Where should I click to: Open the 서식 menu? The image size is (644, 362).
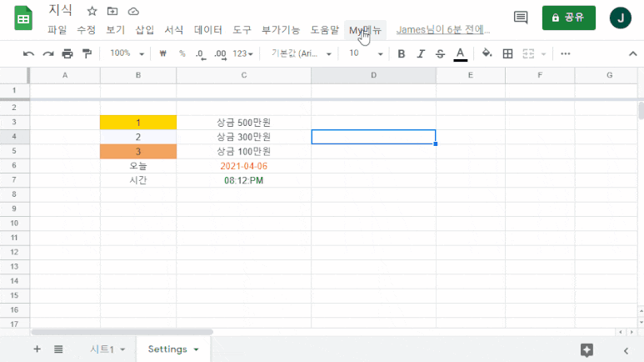point(174,30)
